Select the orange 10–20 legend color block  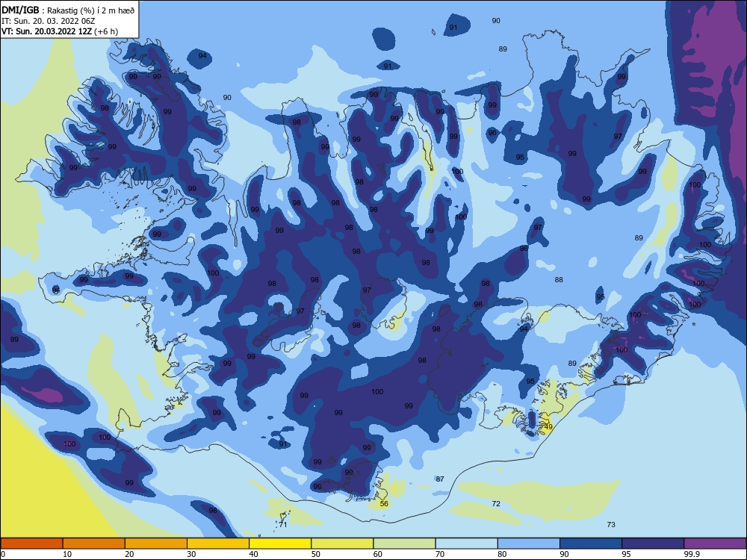coord(94,544)
